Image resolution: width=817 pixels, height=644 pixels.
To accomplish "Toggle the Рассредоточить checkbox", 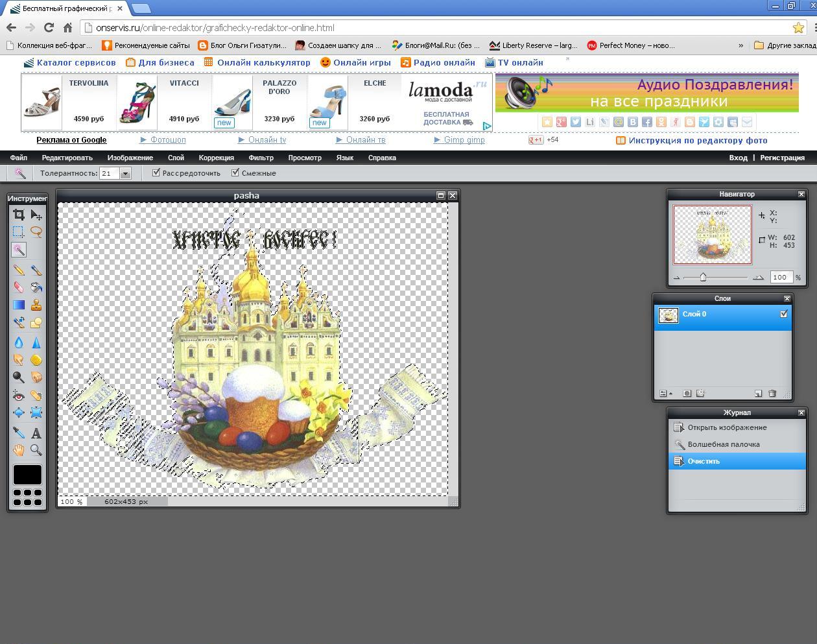I will (156, 173).
